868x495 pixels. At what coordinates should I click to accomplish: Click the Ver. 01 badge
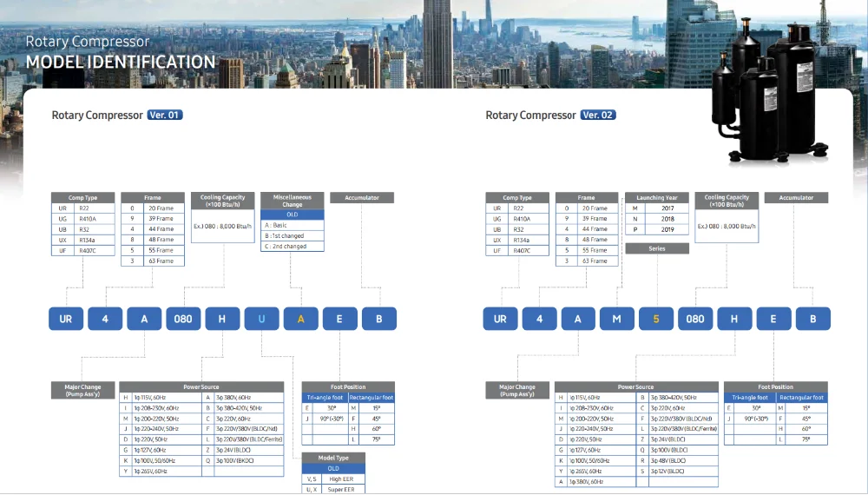pyautogui.click(x=165, y=115)
